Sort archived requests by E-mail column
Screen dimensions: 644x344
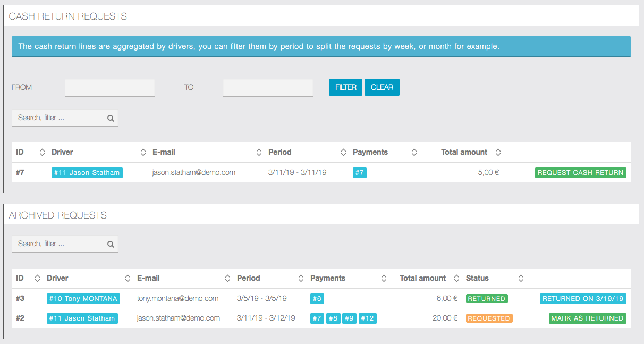tap(227, 279)
